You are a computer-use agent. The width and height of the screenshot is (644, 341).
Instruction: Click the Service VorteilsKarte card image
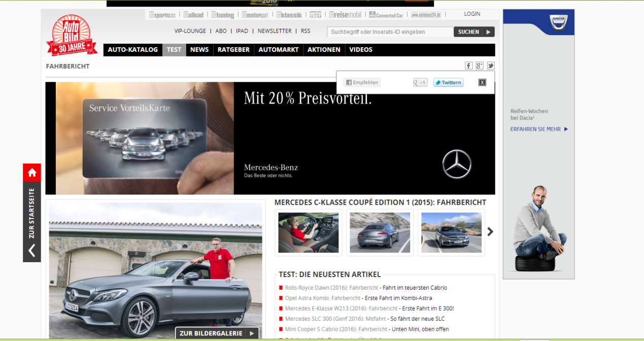tap(146, 138)
